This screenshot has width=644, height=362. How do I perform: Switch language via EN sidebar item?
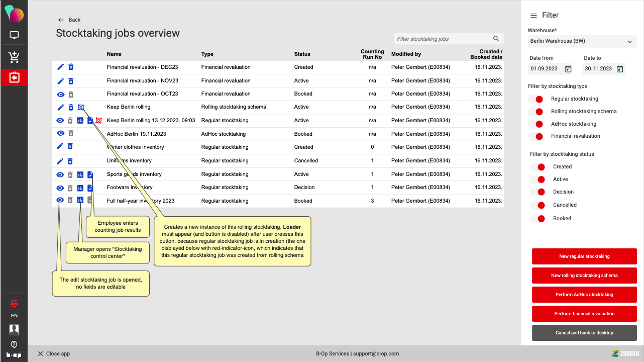point(14,316)
